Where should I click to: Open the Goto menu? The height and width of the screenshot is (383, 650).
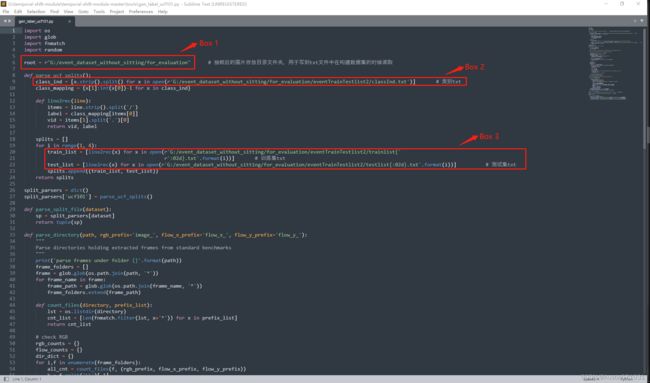click(83, 12)
